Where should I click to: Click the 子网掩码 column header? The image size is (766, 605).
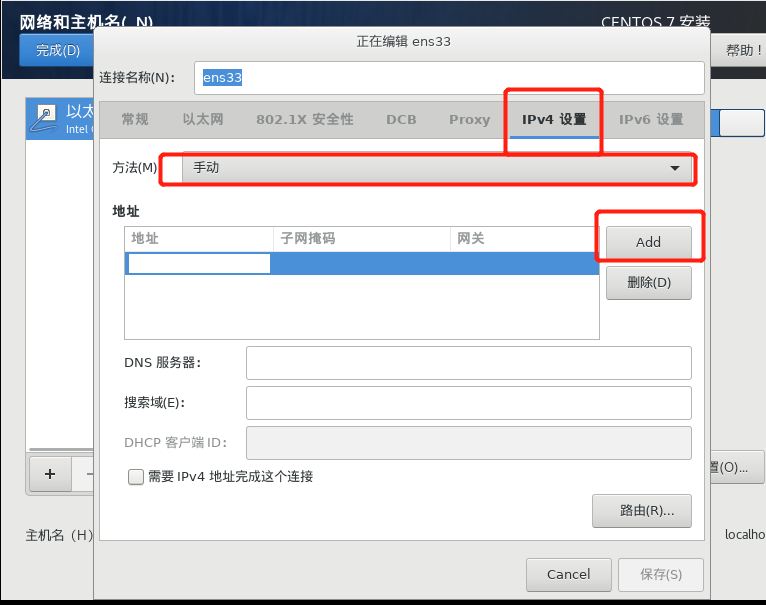coord(362,238)
